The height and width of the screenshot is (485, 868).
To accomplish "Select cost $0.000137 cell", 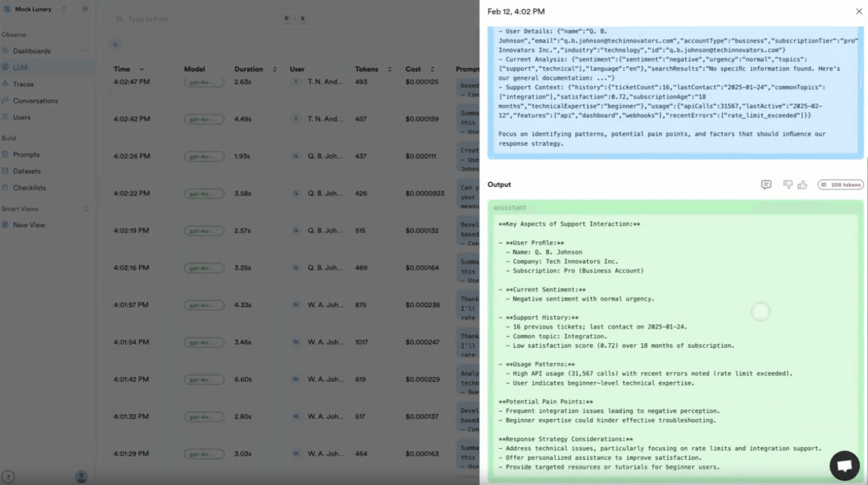I will click(x=422, y=417).
